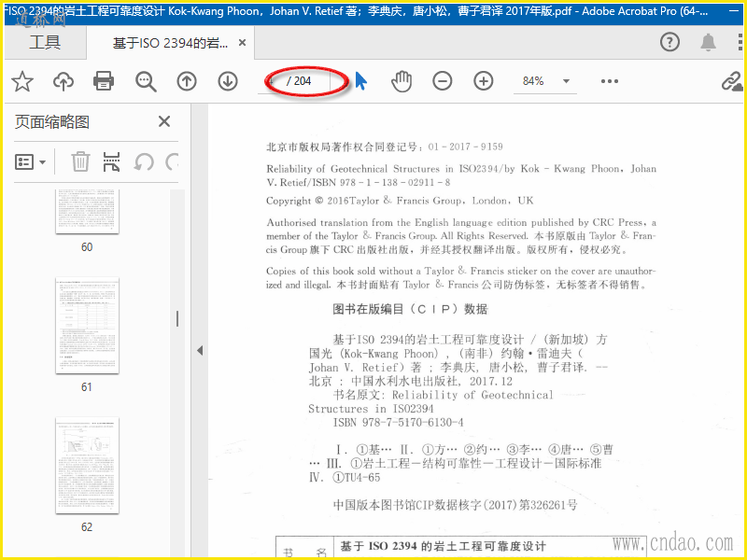Go to previous page up arrow
Image resolution: width=747 pixels, height=560 pixels.
tap(187, 81)
